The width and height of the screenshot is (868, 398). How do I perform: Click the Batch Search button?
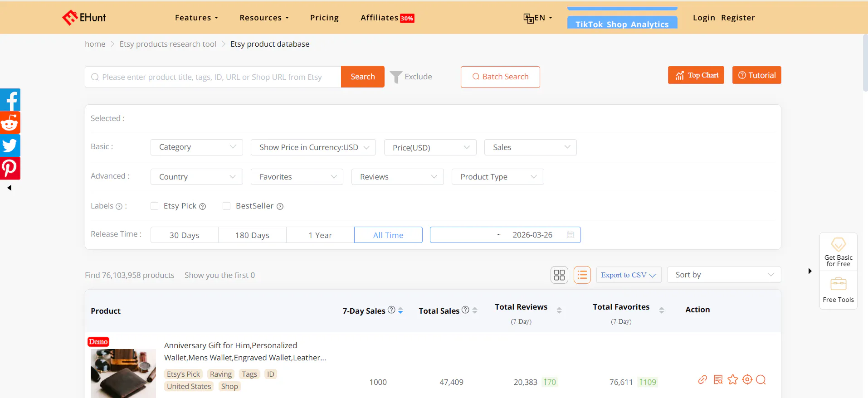tap(500, 77)
